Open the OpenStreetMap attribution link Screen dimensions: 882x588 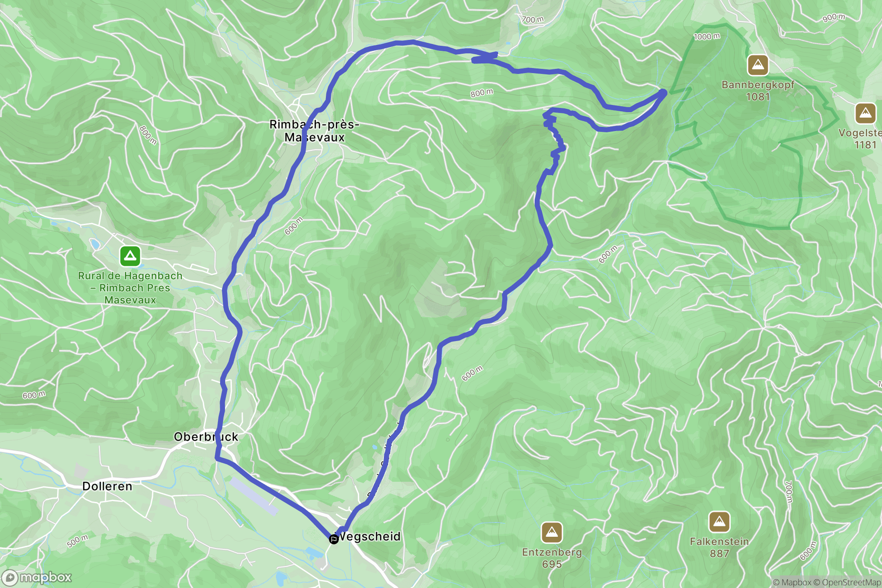pyautogui.click(x=848, y=582)
